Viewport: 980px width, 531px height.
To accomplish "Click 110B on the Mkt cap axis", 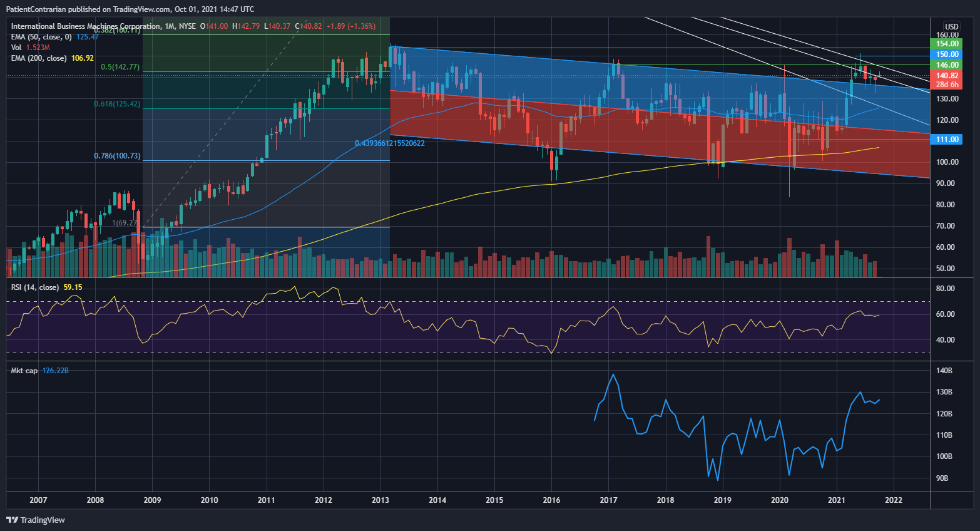I will tap(944, 435).
